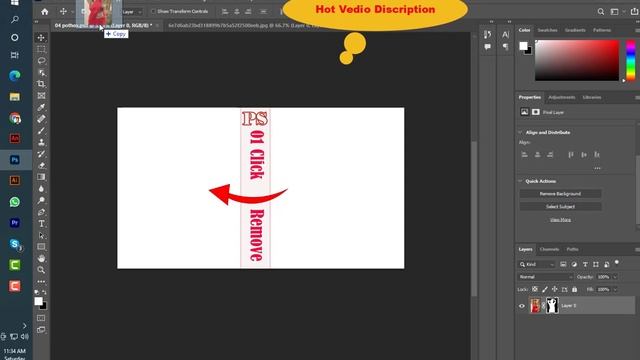The image size is (640, 360).
Task: Click the Share document icon
Action: [x=634, y=12]
